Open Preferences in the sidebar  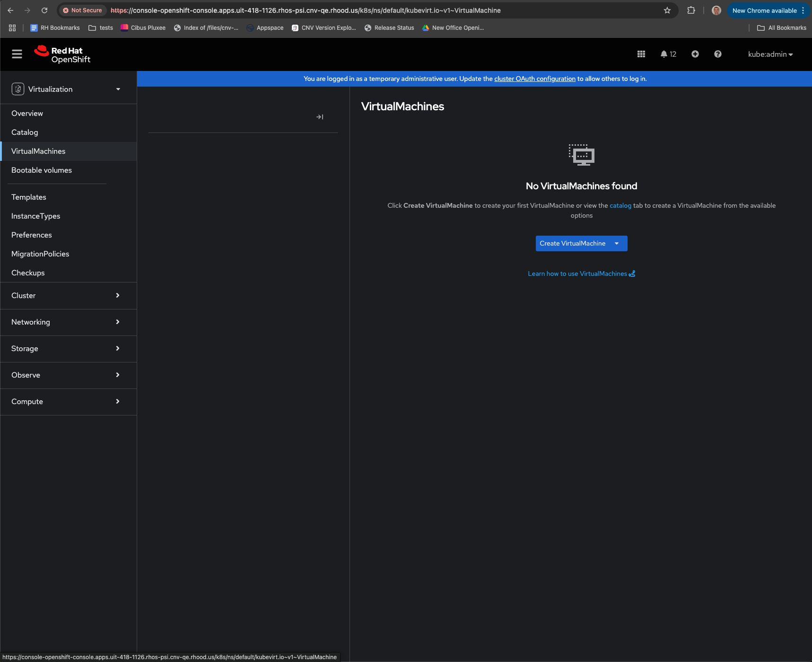click(69, 235)
